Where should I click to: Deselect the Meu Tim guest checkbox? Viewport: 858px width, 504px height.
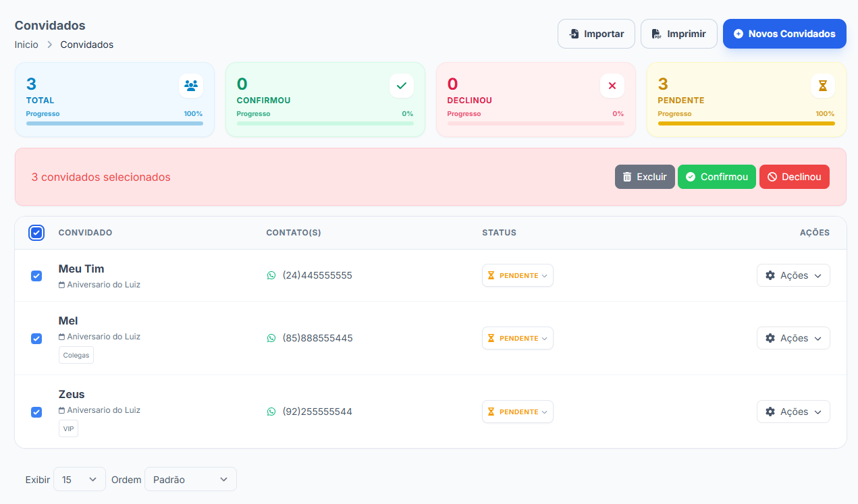point(36,275)
